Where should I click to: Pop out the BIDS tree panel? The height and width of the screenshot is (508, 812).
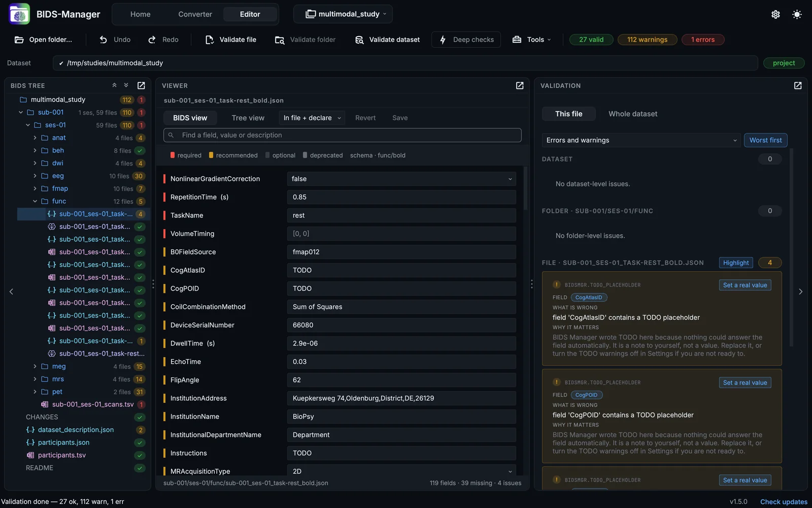click(141, 85)
